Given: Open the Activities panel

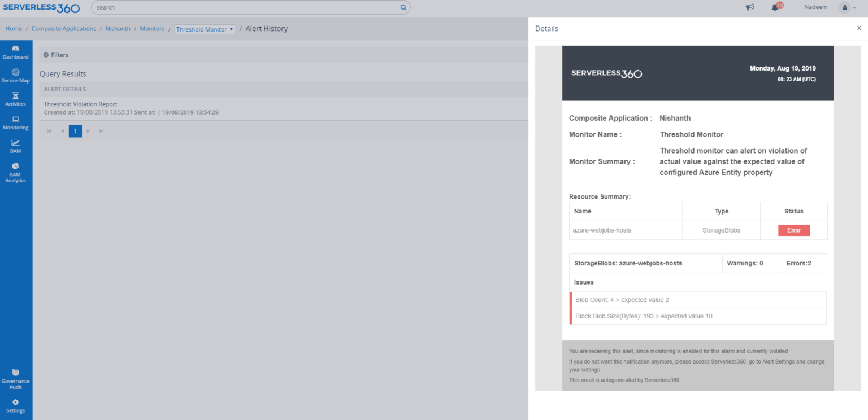Looking at the screenshot, I should point(15,99).
